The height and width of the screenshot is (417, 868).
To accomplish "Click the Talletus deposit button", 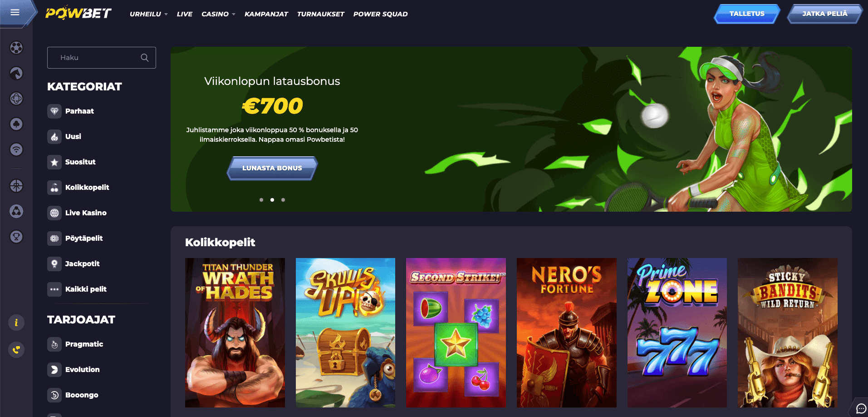I will pyautogui.click(x=747, y=14).
